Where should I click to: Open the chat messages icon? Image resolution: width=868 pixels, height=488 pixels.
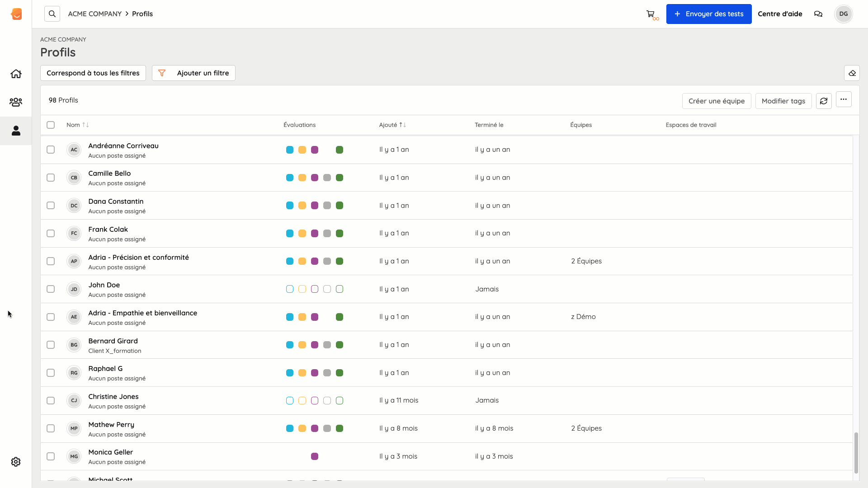click(x=818, y=14)
